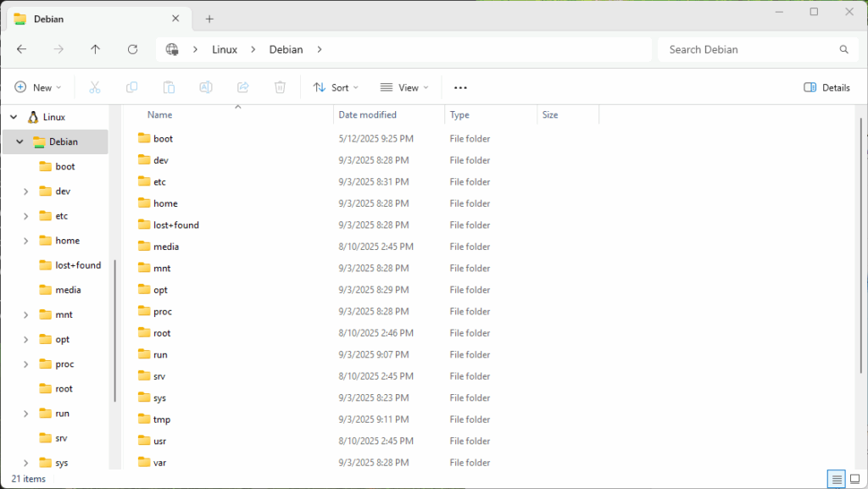Open the Sort dropdown

(336, 87)
